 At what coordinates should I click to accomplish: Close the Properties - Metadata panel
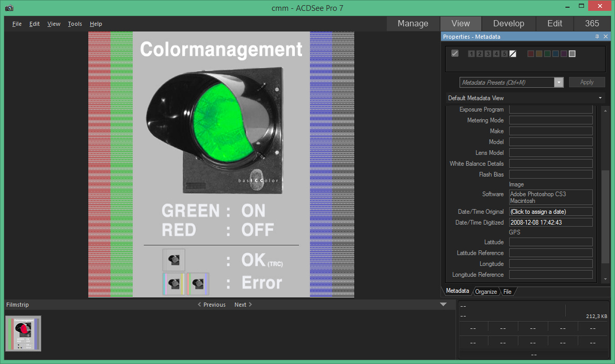pos(606,37)
